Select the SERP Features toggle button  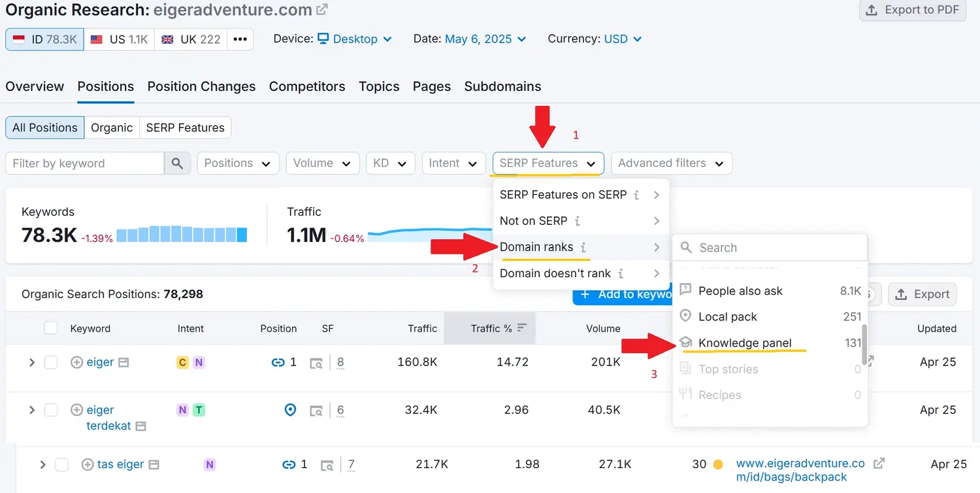(x=185, y=127)
